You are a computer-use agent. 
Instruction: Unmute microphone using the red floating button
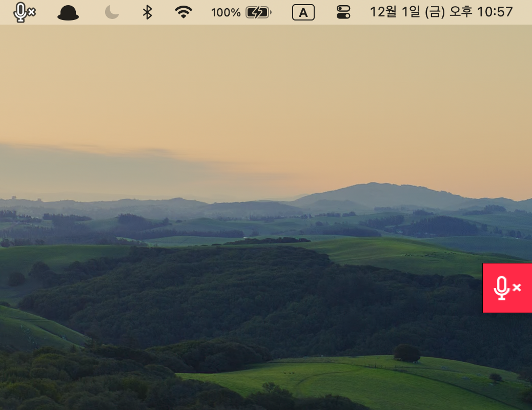[507, 288]
